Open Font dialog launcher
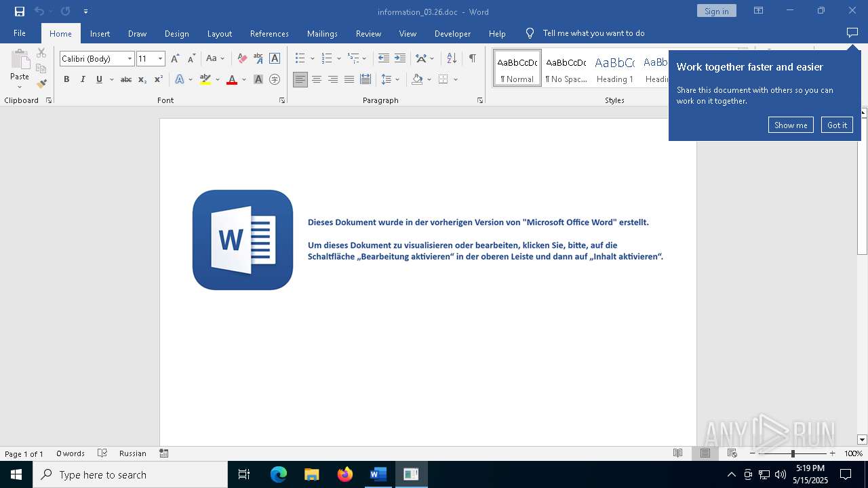 [x=282, y=100]
